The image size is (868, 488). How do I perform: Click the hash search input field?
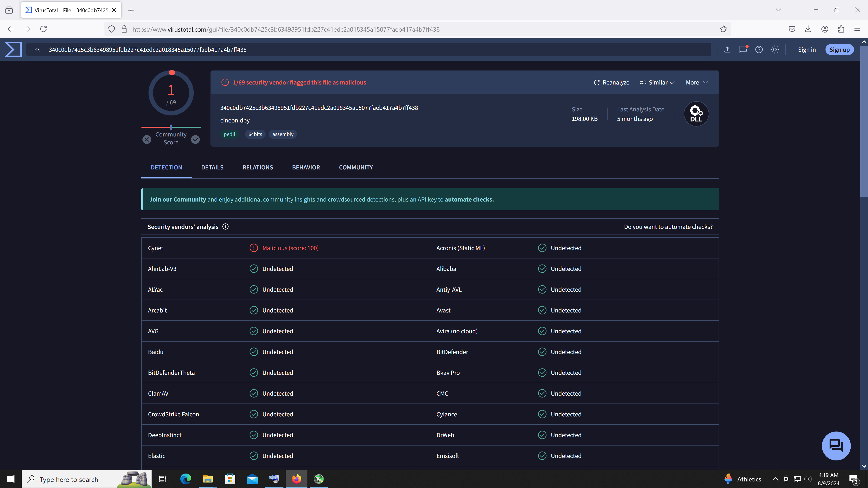pyautogui.click(x=371, y=49)
